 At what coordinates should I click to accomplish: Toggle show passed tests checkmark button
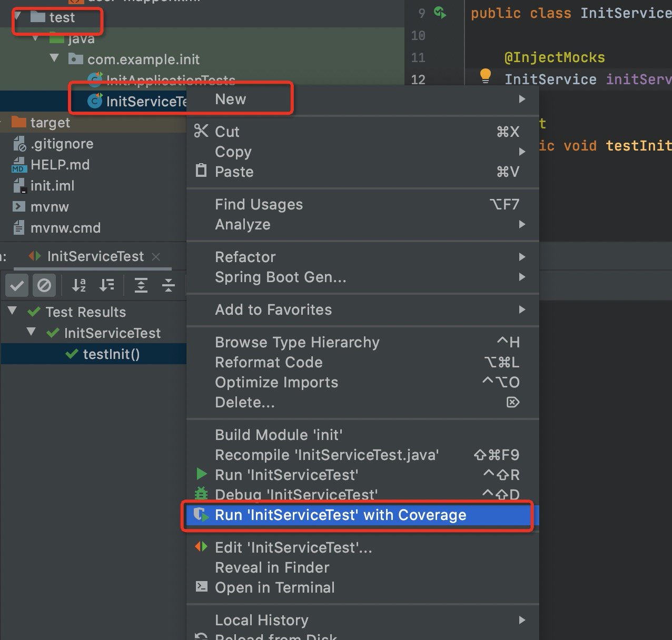point(17,286)
